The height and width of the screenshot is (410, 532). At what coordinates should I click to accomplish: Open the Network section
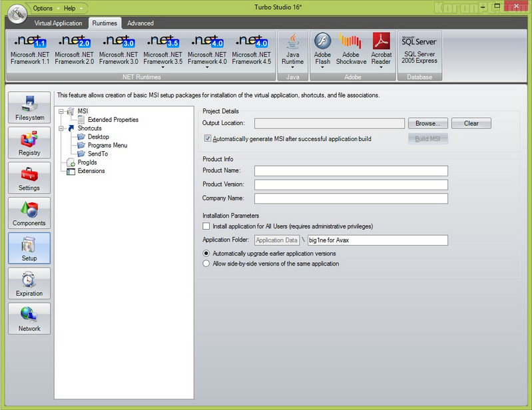pyautogui.click(x=29, y=319)
